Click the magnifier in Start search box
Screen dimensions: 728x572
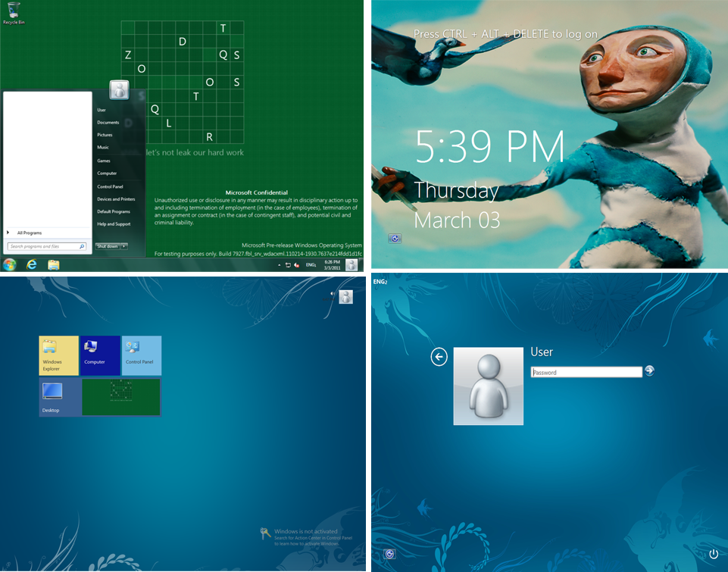(x=82, y=246)
